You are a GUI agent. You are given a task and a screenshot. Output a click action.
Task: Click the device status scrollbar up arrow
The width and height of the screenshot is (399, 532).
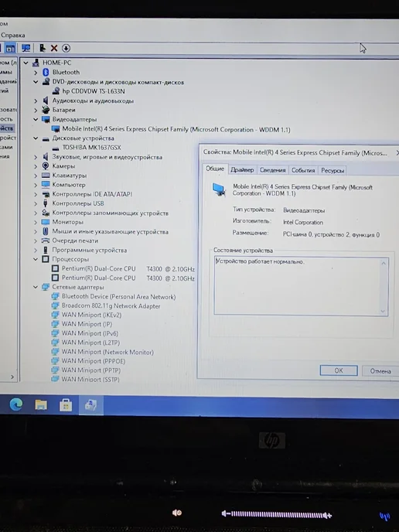coord(384,263)
